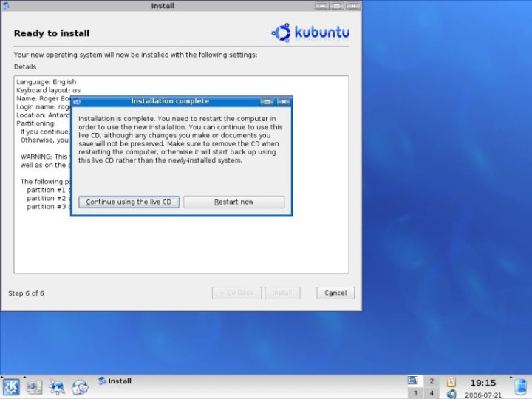The width and height of the screenshot is (532, 399).
Task: Click the system menu icon beside K menu
Action: (x=34, y=386)
